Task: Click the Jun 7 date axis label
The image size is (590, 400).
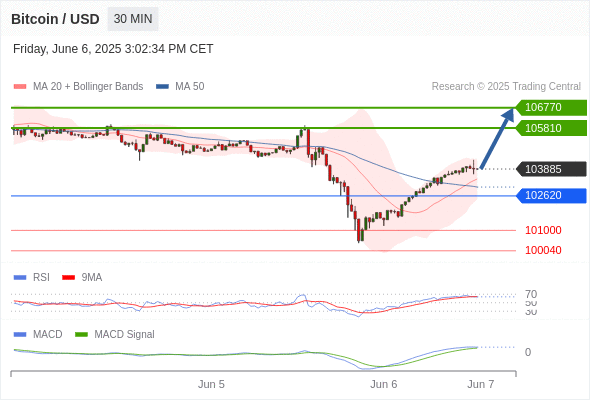Action: click(x=481, y=385)
